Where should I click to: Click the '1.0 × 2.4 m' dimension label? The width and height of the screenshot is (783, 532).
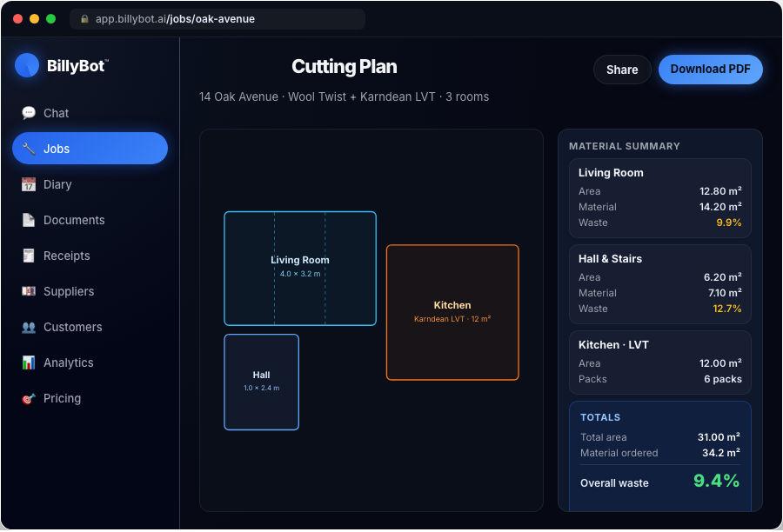point(262,388)
